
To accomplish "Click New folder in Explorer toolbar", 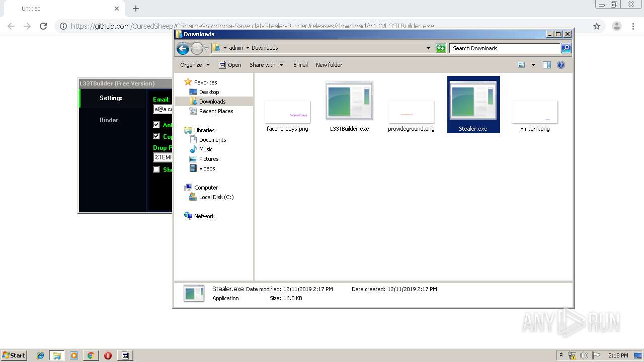I will [x=329, y=65].
